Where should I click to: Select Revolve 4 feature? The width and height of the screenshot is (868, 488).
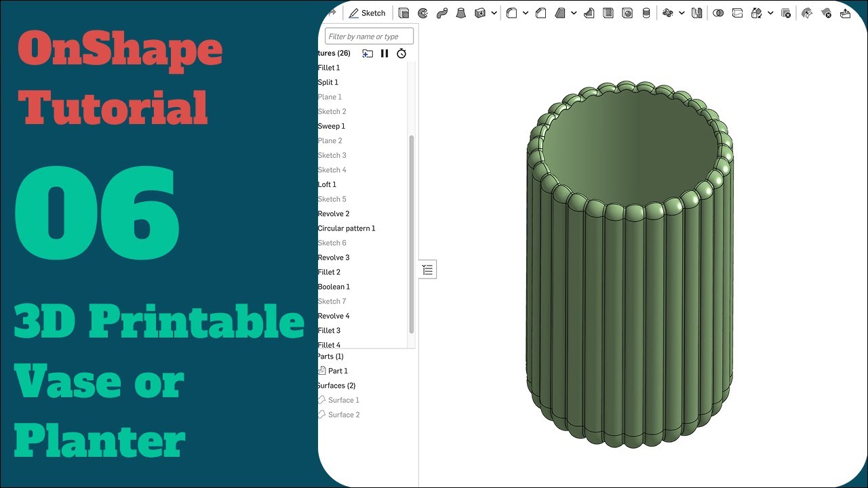pyautogui.click(x=334, y=316)
